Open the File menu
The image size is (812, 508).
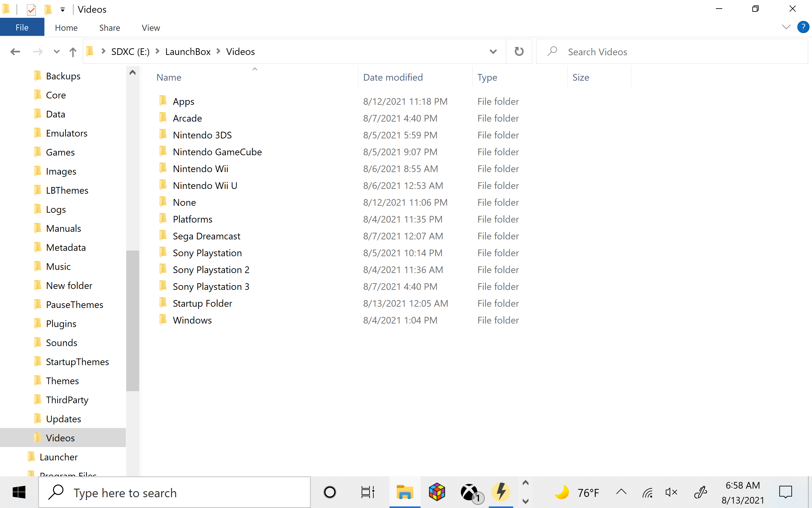coord(22,28)
